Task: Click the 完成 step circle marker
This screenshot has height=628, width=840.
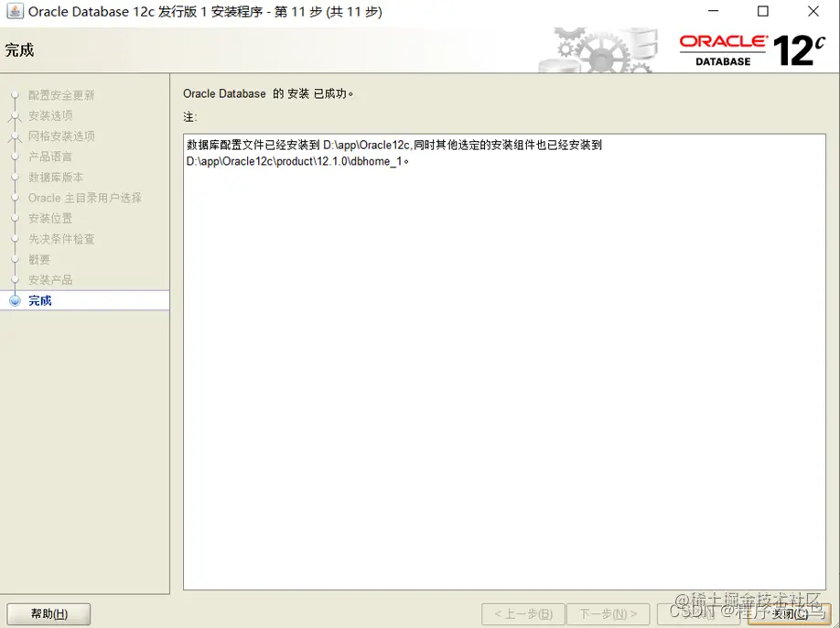Action: point(15,300)
